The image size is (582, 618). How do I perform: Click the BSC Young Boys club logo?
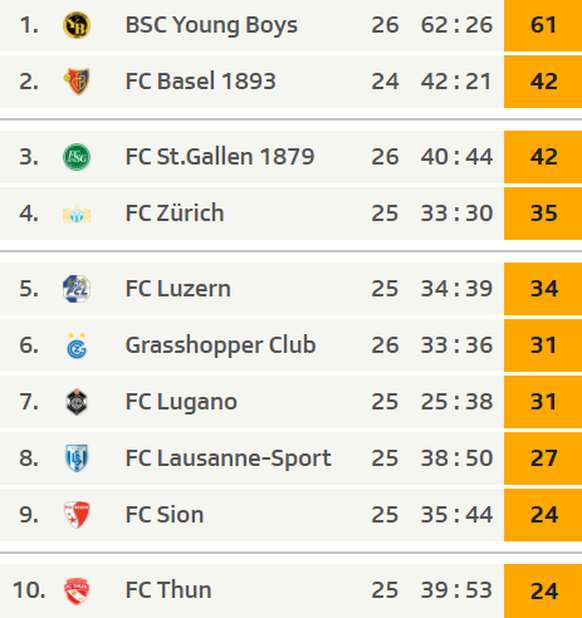(x=77, y=25)
